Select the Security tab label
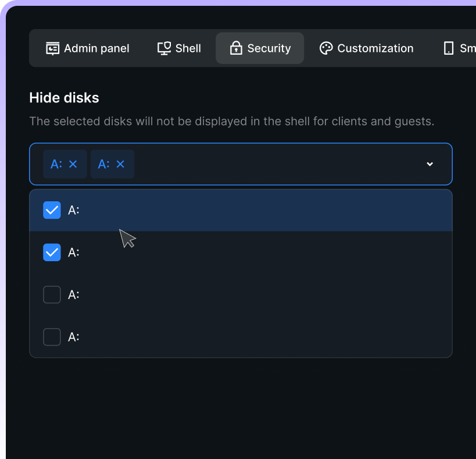 tap(269, 48)
